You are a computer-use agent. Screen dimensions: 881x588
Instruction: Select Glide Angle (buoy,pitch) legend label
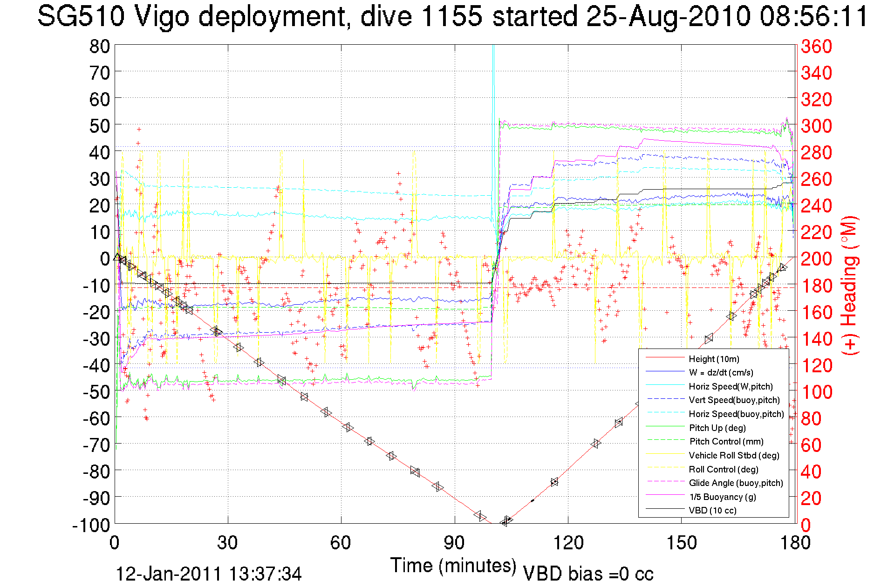[736, 483]
